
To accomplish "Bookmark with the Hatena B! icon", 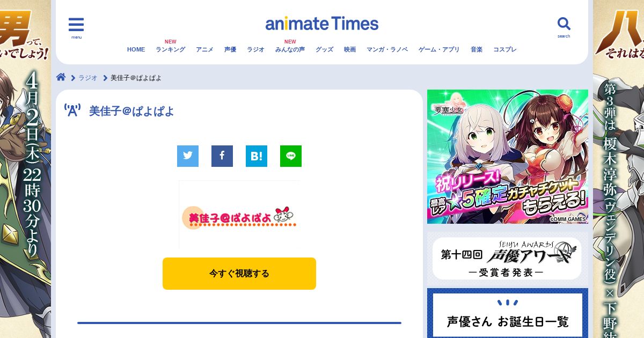I will [x=257, y=156].
